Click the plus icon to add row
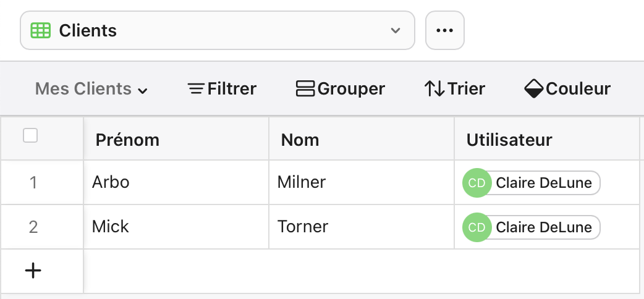Image resolution: width=644 pixels, height=299 pixels. click(x=33, y=271)
